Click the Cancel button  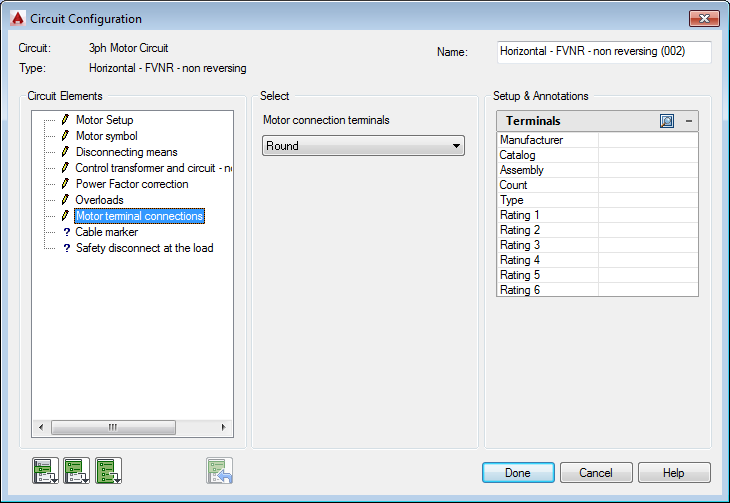tap(596, 472)
